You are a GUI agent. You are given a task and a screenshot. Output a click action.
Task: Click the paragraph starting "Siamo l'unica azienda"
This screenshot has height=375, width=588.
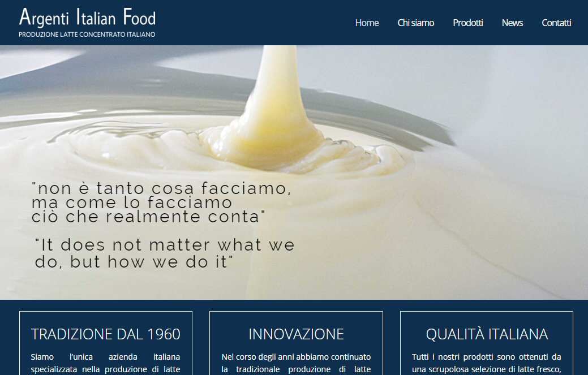click(105, 363)
